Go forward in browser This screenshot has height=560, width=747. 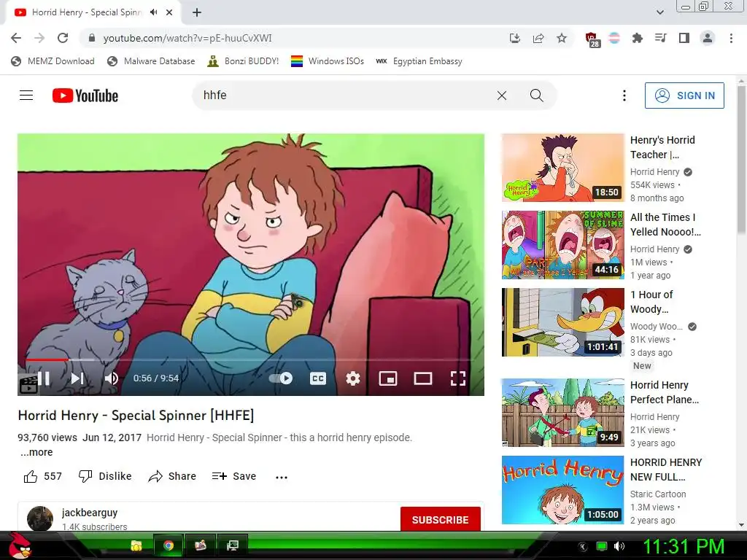click(x=39, y=38)
